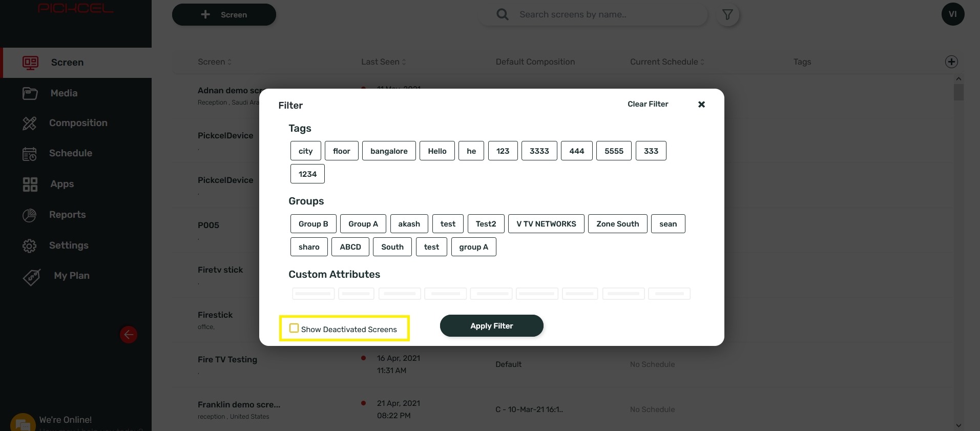
Task: Toggle the bangalore tag filter
Action: pyautogui.click(x=389, y=151)
